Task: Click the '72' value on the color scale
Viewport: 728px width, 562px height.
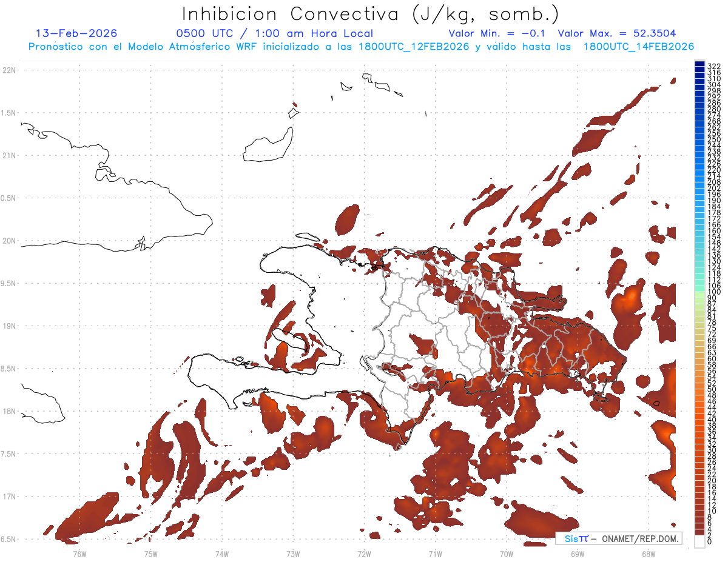Action: coord(712,334)
